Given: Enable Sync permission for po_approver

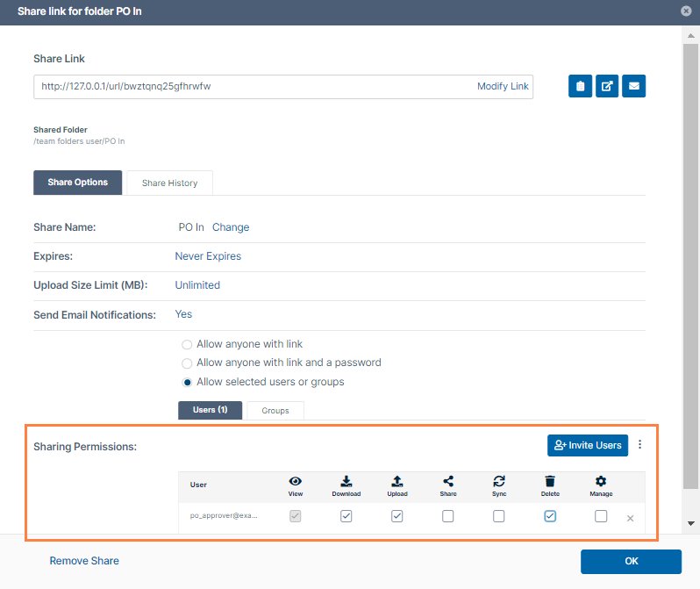Looking at the screenshot, I should [499, 517].
